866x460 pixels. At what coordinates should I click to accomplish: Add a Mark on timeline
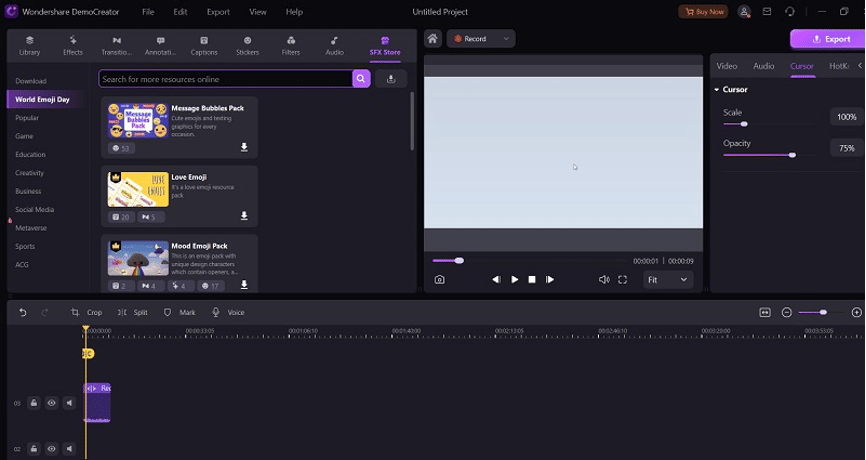(179, 313)
